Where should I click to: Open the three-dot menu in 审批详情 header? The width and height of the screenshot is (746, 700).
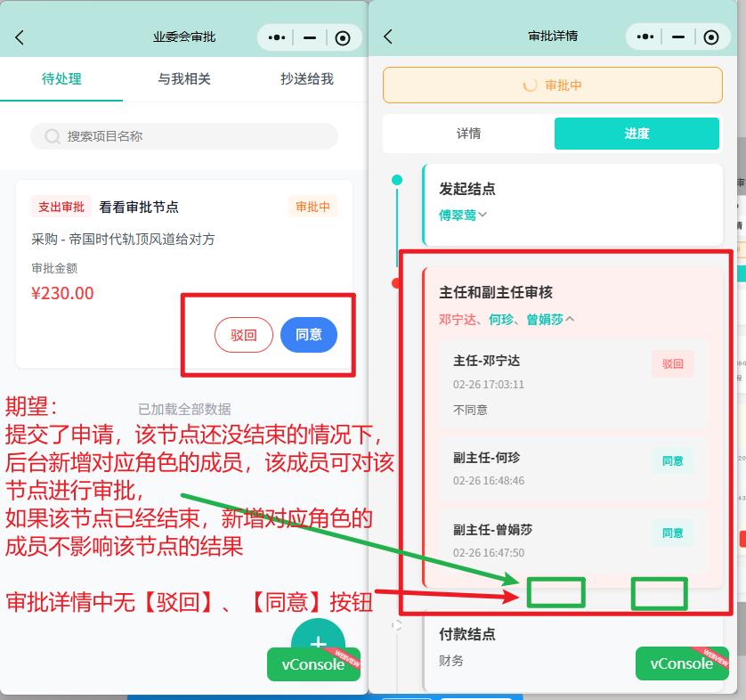pyautogui.click(x=645, y=37)
